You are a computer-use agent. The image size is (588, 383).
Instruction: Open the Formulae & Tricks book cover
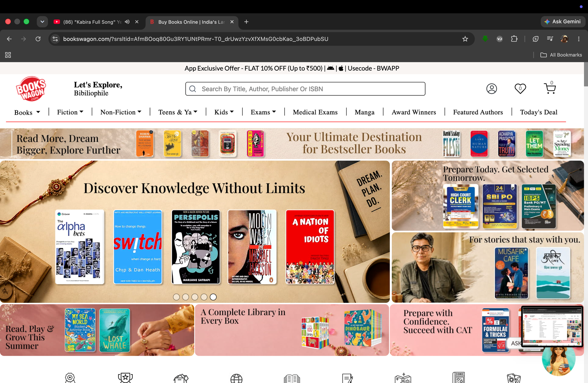(x=495, y=330)
